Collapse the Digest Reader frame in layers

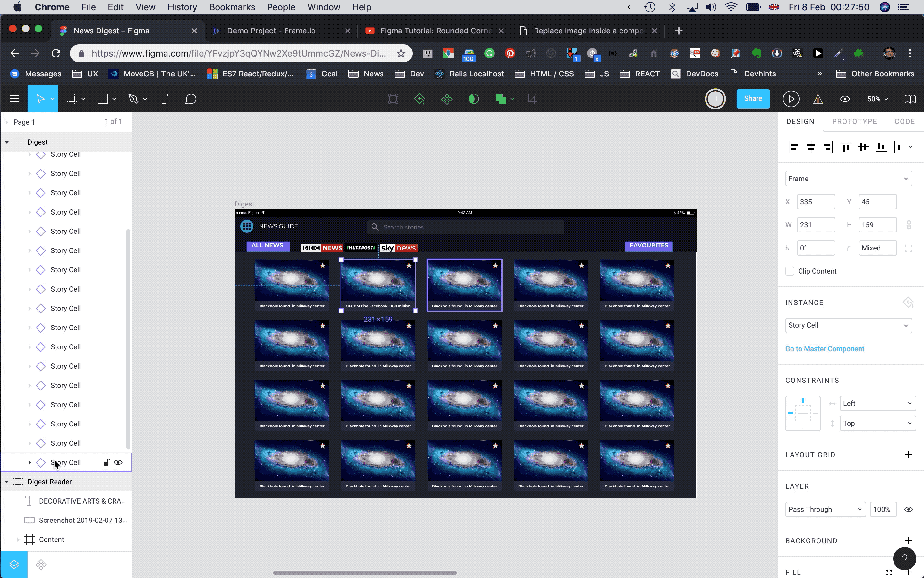point(6,482)
